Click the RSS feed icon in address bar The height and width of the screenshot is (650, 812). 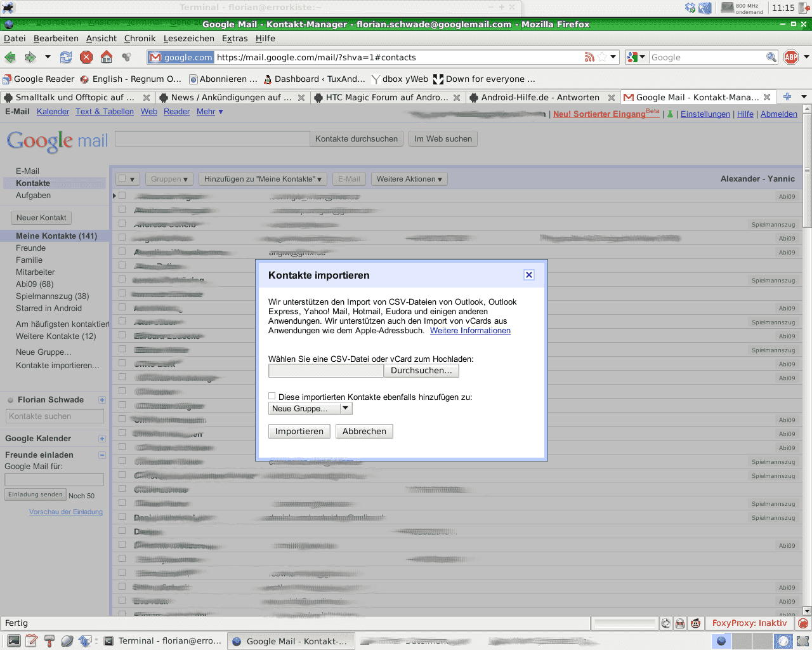589,57
